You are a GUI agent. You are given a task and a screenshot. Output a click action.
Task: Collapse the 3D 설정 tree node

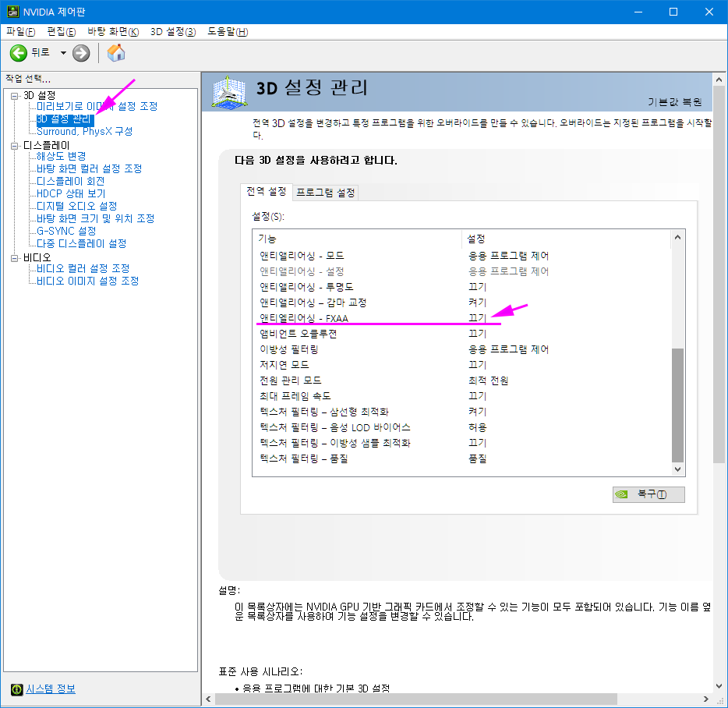pyautogui.click(x=14, y=96)
